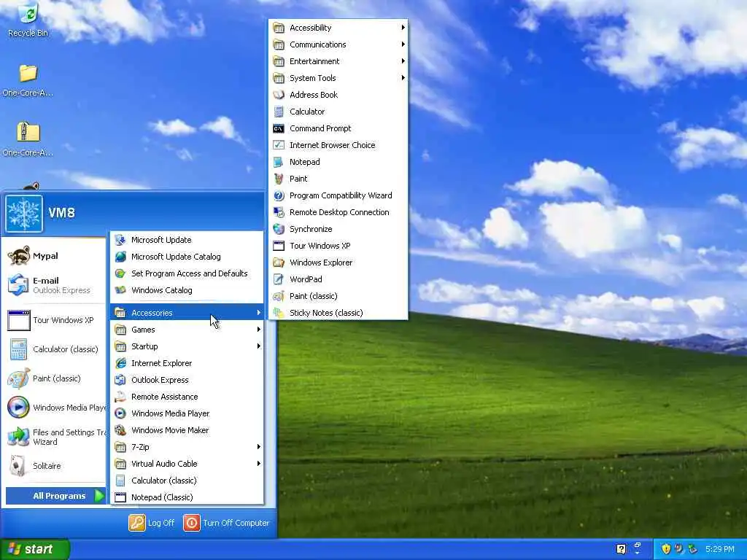Expand the Startup folder submenu
747x560 pixels.
click(187, 346)
